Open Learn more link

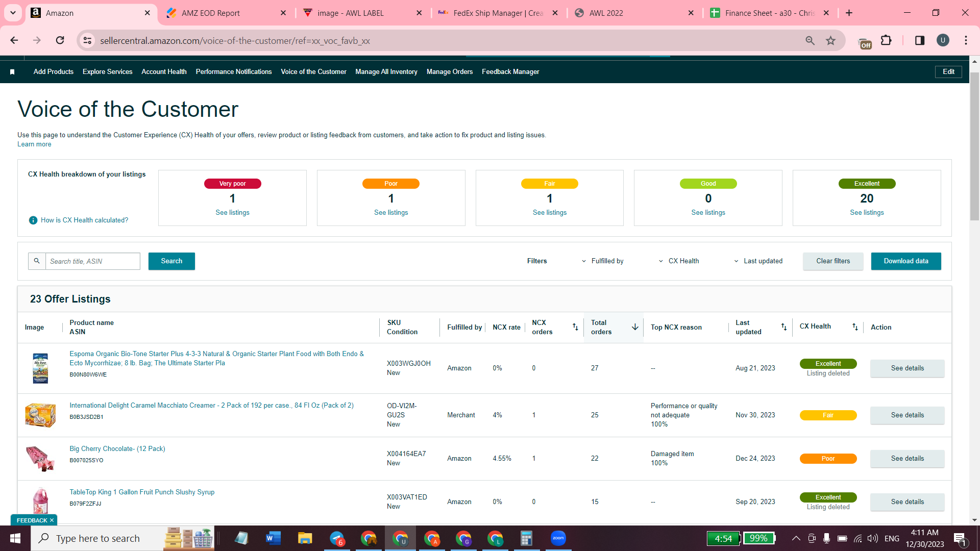point(34,144)
